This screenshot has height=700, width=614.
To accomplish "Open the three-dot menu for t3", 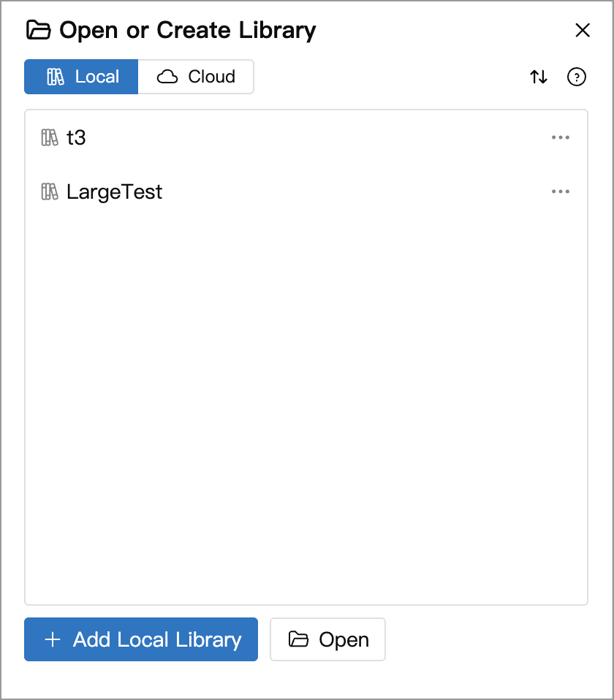I will (x=561, y=137).
